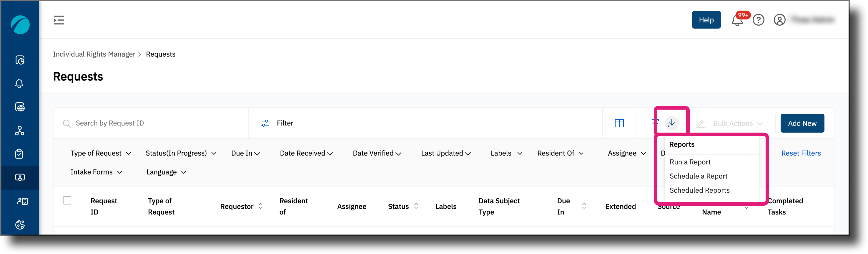Screen dimensions: 868x254
Task: Toggle the sidebar collapse menu icon
Action: point(59,20)
